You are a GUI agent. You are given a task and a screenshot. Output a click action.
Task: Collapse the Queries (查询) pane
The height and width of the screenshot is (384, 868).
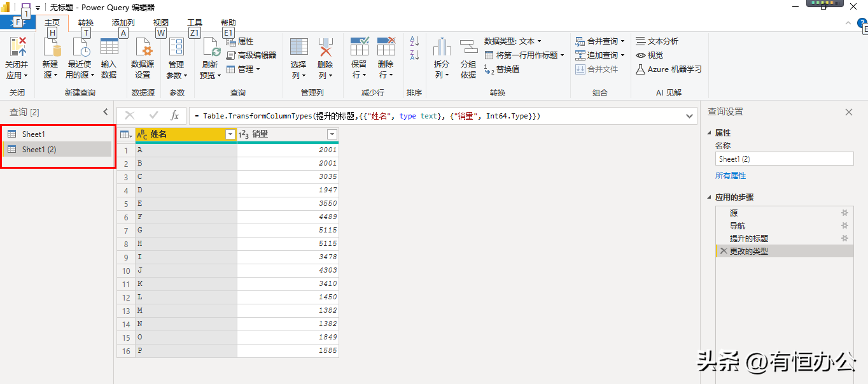point(106,112)
